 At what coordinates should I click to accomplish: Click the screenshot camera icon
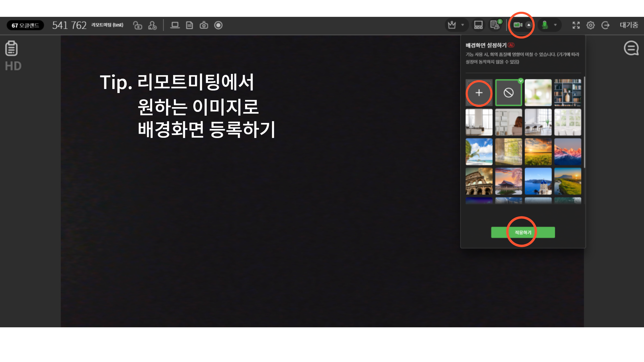pyautogui.click(x=204, y=25)
